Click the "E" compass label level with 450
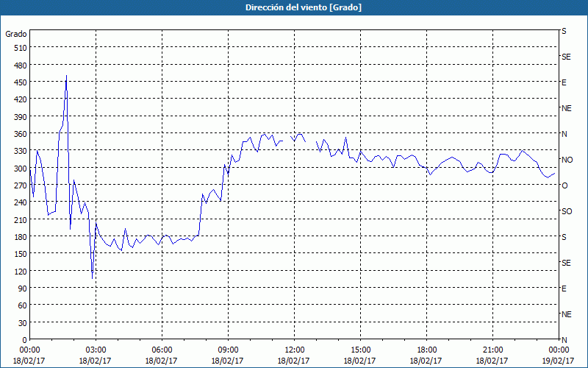 coord(564,82)
